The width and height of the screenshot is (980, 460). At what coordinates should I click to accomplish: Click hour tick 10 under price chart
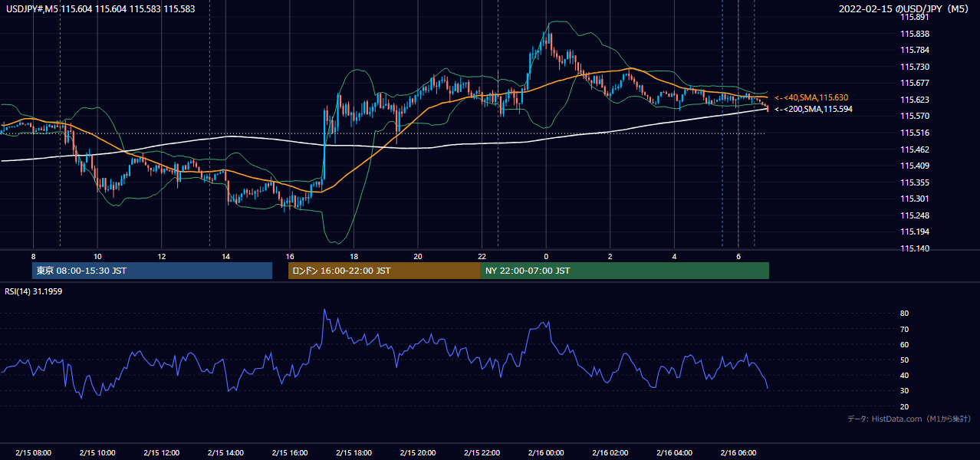pyautogui.click(x=97, y=256)
